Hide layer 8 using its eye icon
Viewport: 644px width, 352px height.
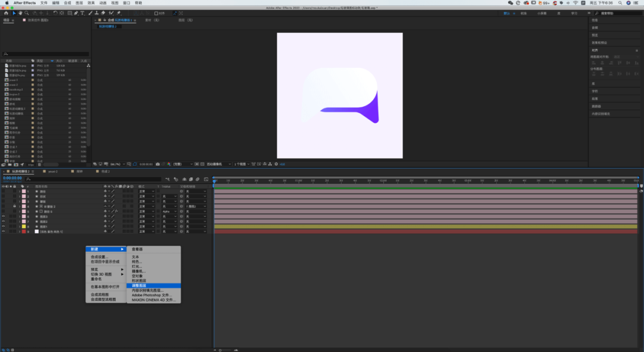(4, 226)
